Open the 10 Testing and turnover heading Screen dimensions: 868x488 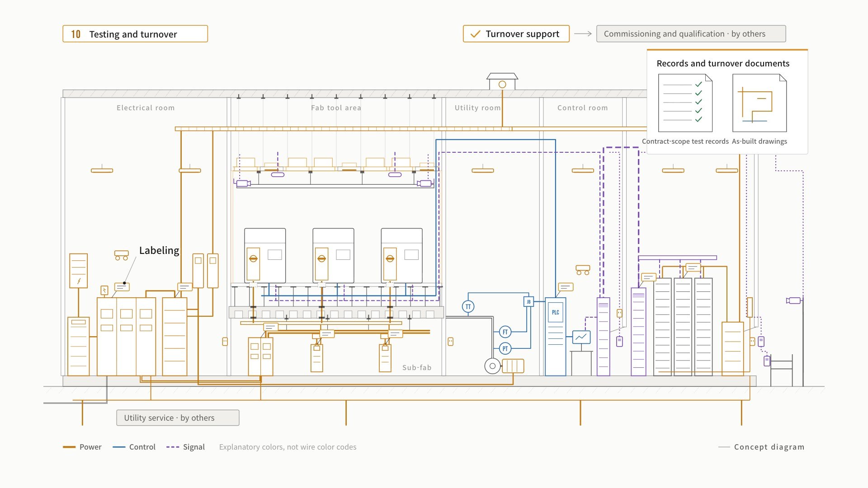click(135, 34)
